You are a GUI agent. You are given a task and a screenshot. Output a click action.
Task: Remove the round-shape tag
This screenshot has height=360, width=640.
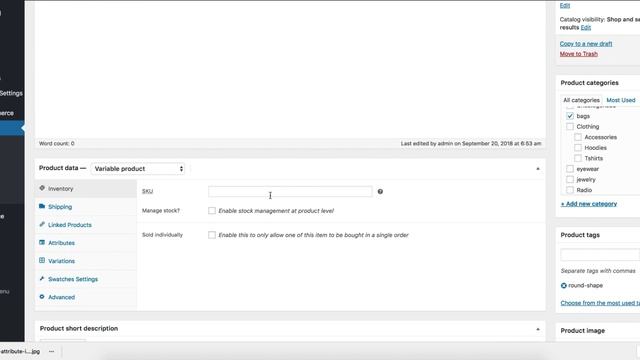[564, 286]
